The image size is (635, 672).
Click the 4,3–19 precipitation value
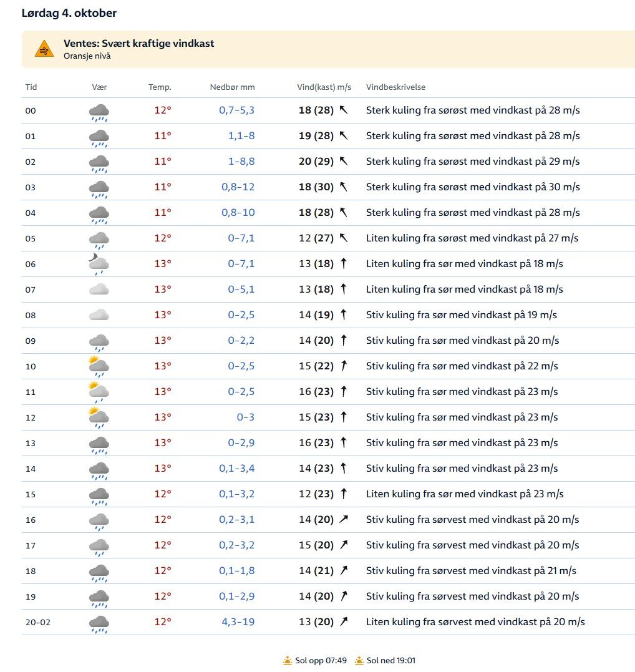click(x=238, y=622)
